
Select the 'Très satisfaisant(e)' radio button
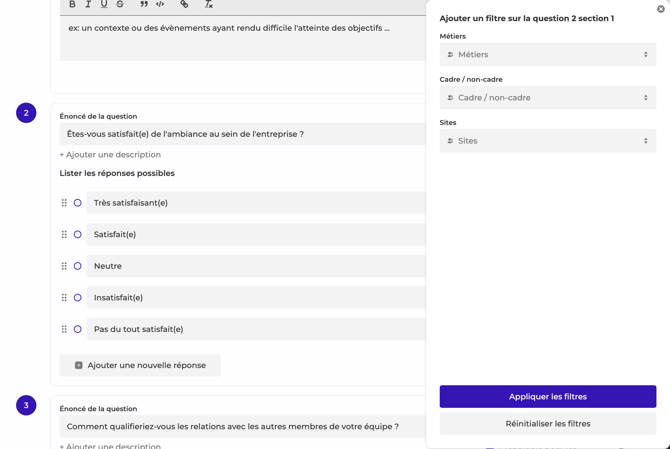click(77, 203)
